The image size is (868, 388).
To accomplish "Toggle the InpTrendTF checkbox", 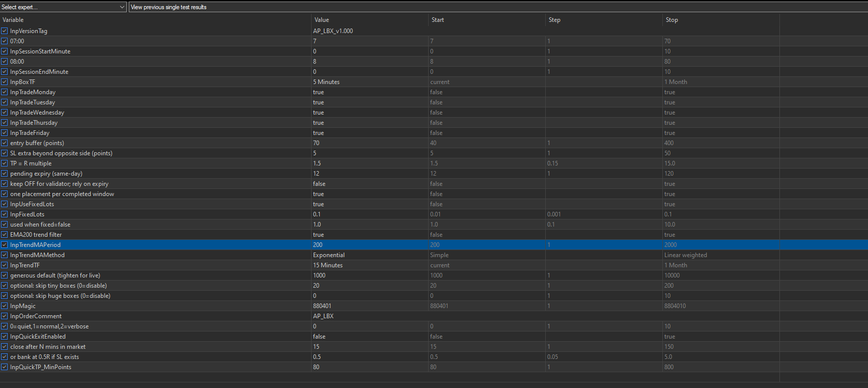I will (5, 265).
